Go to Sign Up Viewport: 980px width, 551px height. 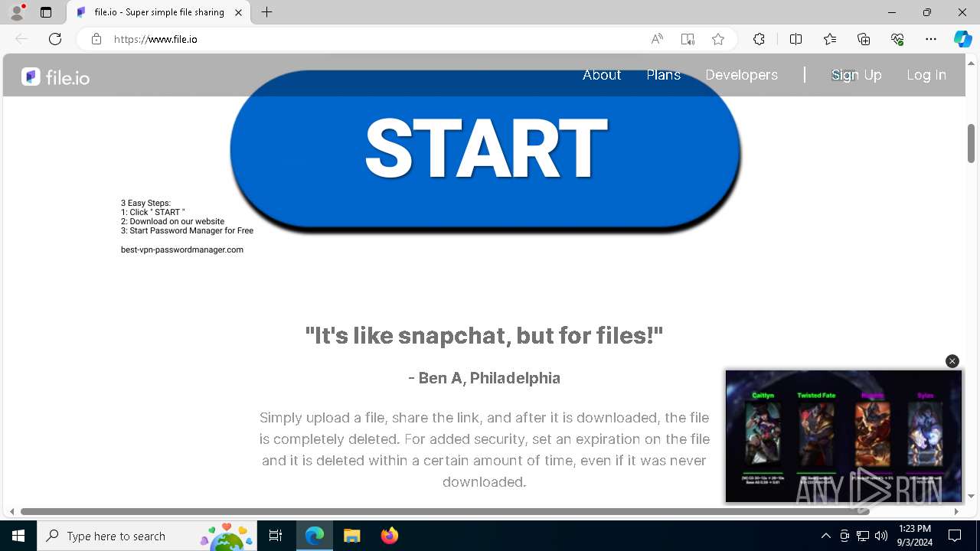click(857, 75)
